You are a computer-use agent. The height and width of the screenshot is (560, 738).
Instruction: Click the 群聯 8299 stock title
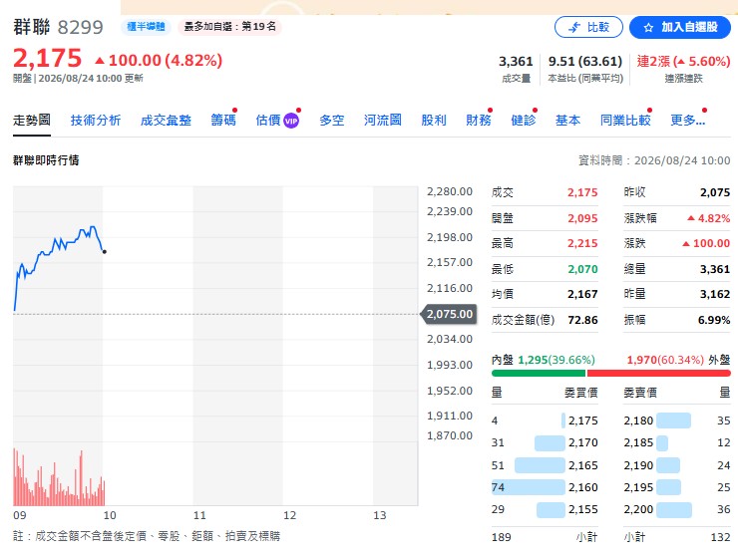coord(58,27)
